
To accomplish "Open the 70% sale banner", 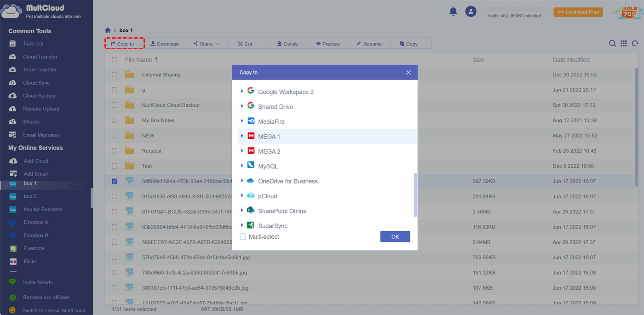I will tap(627, 12).
